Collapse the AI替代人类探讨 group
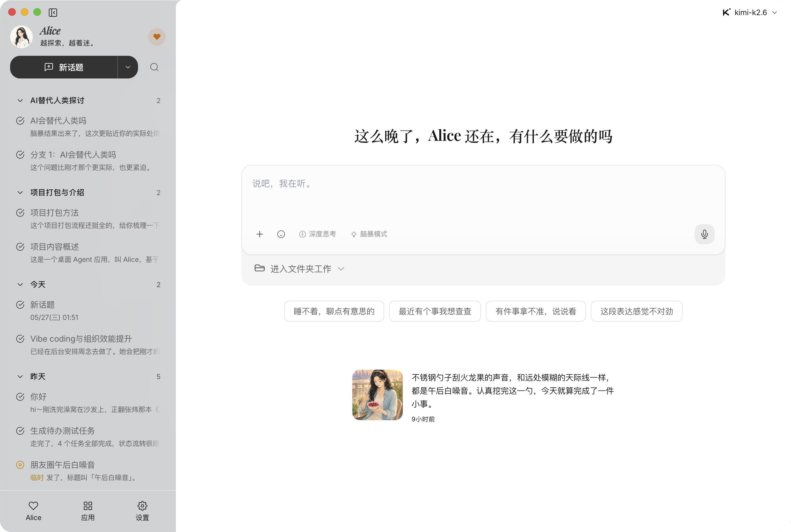 click(20, 101)
